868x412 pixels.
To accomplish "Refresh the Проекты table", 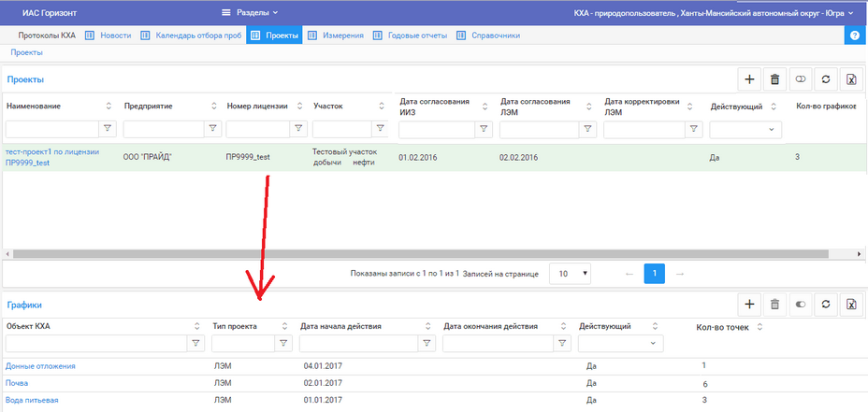I will [826, 80].
